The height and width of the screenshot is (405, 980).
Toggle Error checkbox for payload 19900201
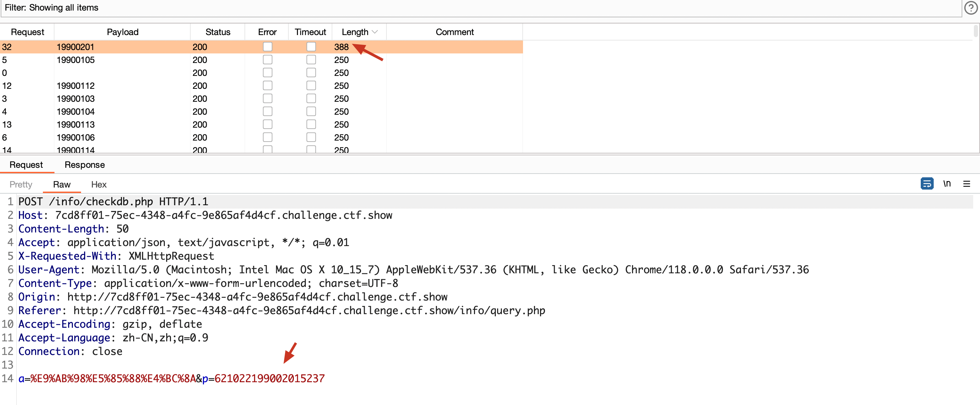[x=267, y=47]
